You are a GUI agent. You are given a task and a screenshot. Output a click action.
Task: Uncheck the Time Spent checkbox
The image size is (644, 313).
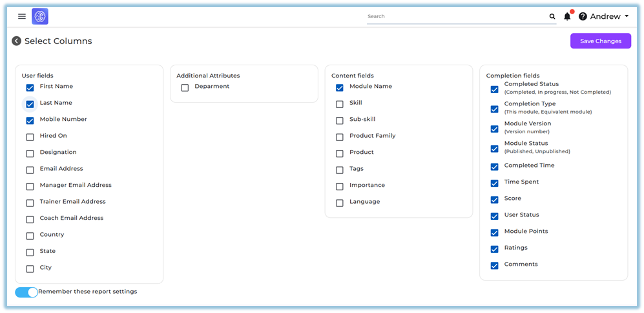pyautogui.click(x=495, y=184)
